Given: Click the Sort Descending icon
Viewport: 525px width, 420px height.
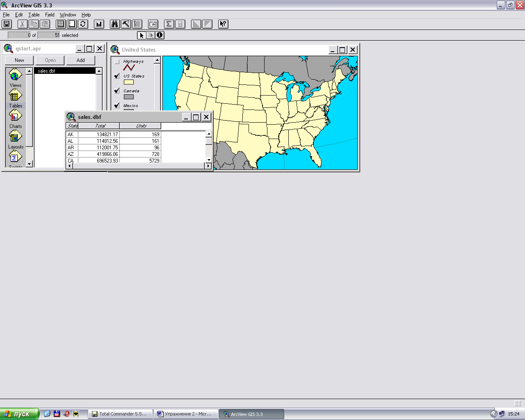Looking at the screenshot, I should pyautogui.click(x=207, y=24).
